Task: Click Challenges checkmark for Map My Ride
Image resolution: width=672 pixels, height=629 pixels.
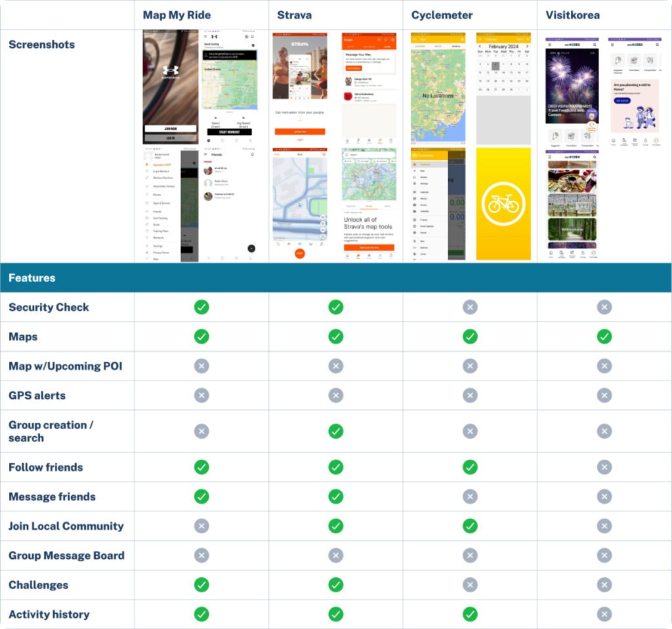Action: (x=201, y=585)
